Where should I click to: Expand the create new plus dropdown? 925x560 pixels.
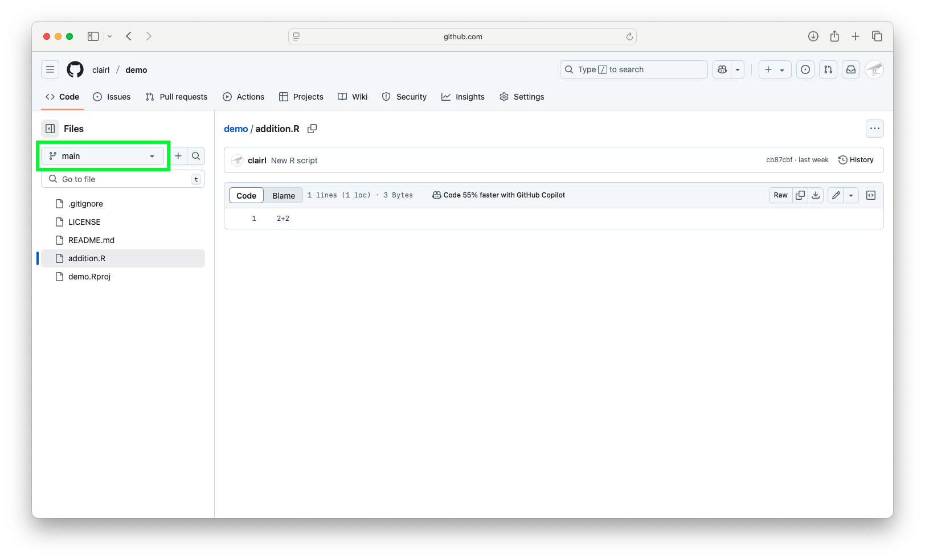pos(775,69)
